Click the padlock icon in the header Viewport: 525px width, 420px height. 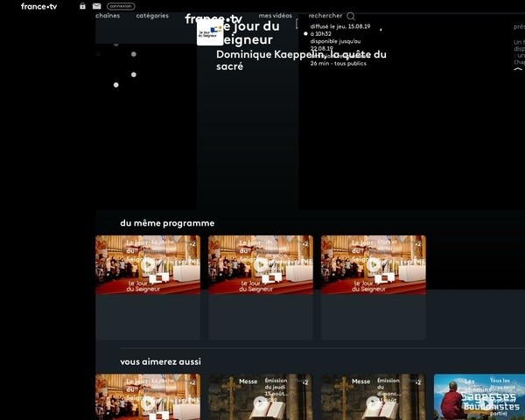point(82,6)
